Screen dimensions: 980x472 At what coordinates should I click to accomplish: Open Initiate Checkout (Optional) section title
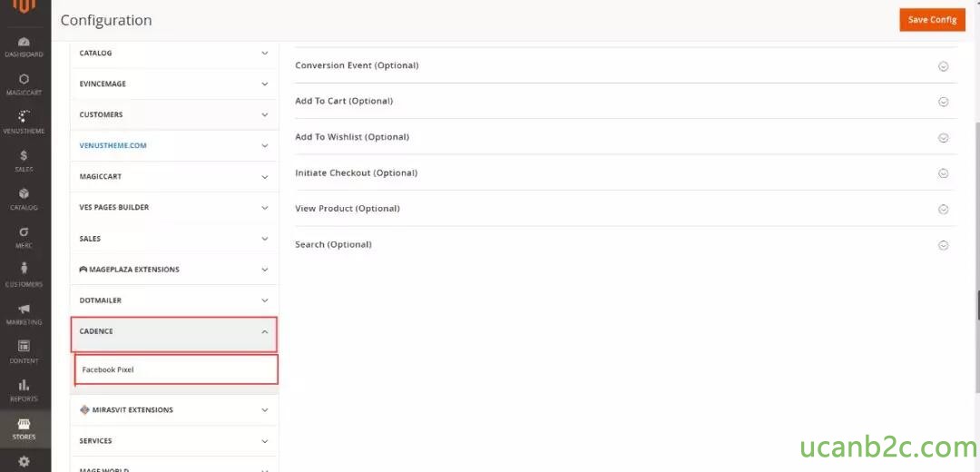click(x=357, y=173)
